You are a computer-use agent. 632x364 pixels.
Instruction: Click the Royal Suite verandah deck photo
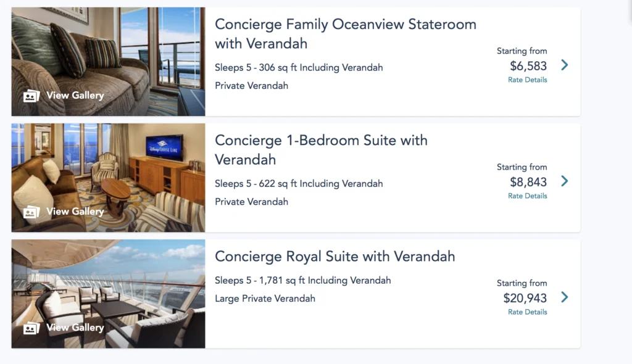point(108,284)
